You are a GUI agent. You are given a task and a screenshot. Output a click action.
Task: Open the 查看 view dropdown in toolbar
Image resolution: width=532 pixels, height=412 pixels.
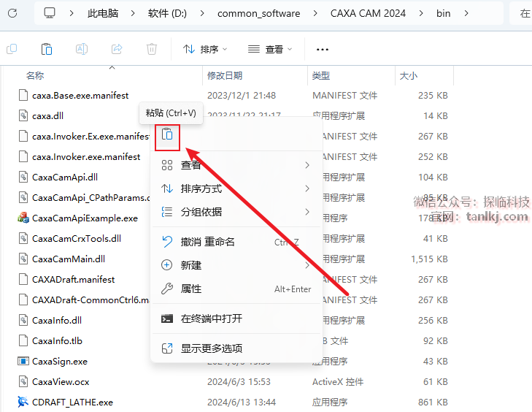click(270, 49)
